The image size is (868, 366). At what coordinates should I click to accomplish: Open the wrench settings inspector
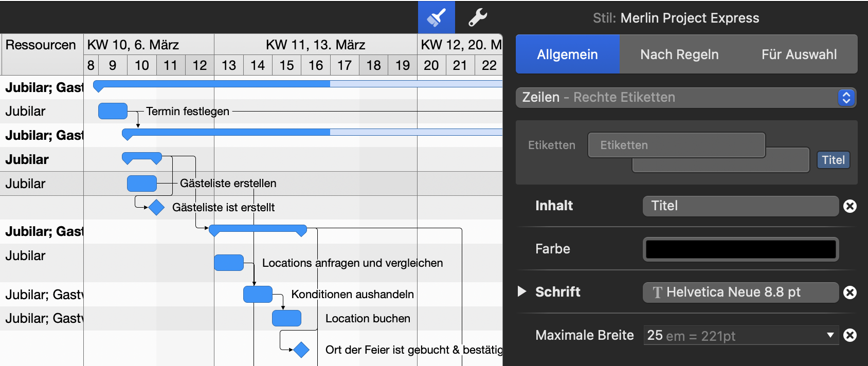[477, 17]
